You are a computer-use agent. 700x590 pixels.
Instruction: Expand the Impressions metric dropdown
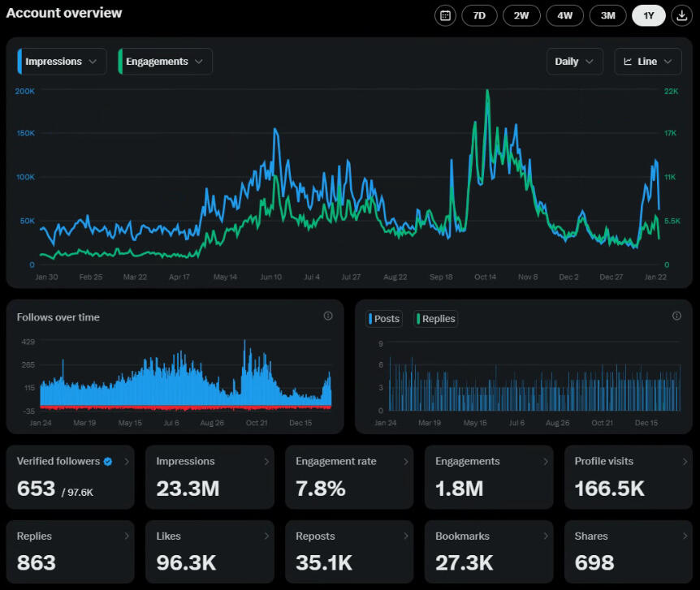point(62,62)
